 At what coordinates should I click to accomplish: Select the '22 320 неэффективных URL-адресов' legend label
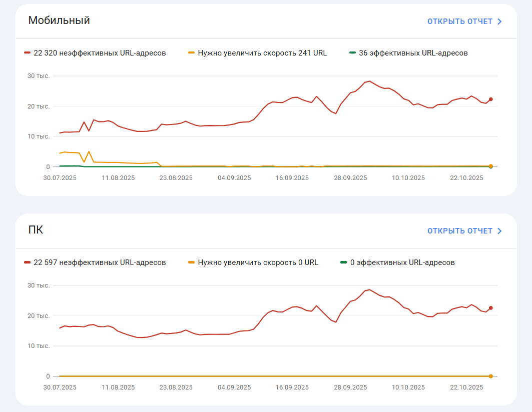[100, 52]
